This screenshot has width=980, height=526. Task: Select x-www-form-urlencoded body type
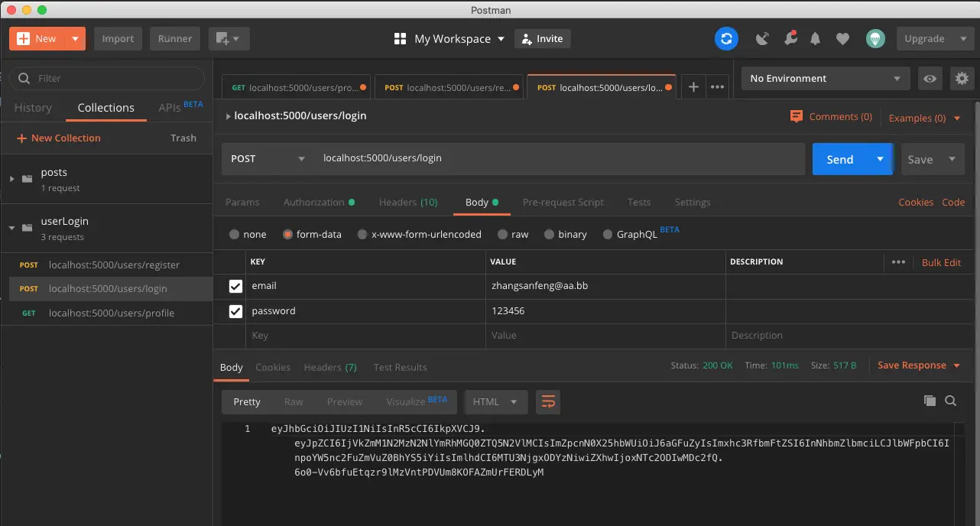(362, 235)
